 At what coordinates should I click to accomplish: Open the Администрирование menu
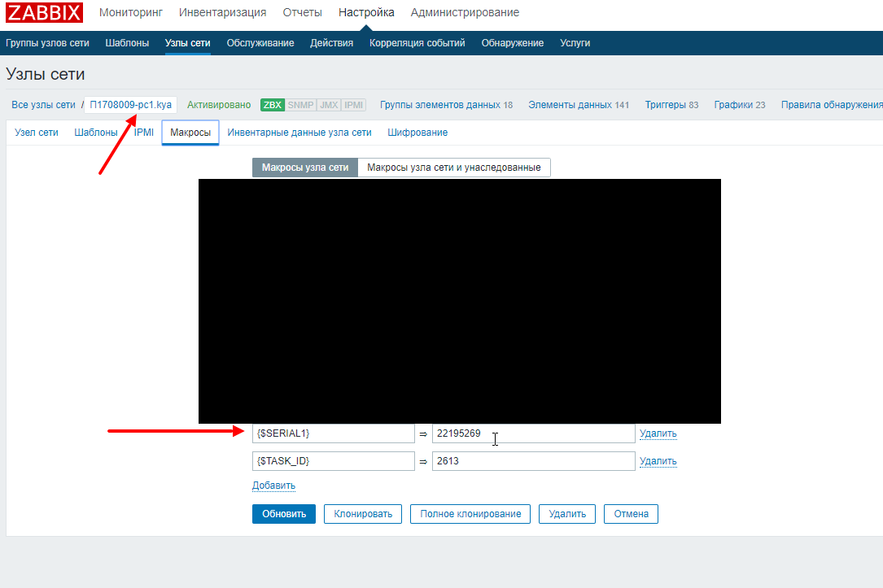465,12
